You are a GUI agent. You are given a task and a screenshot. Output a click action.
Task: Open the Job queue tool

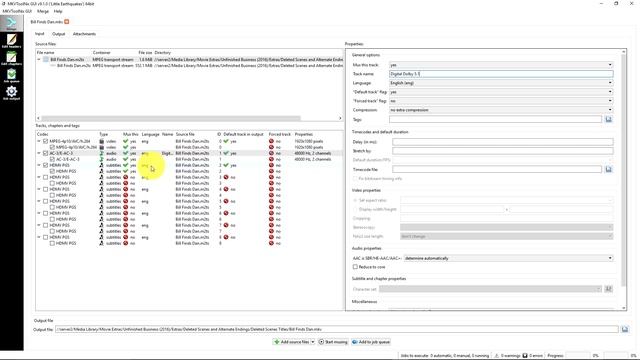pyautogui.click(x=11, y=75)
